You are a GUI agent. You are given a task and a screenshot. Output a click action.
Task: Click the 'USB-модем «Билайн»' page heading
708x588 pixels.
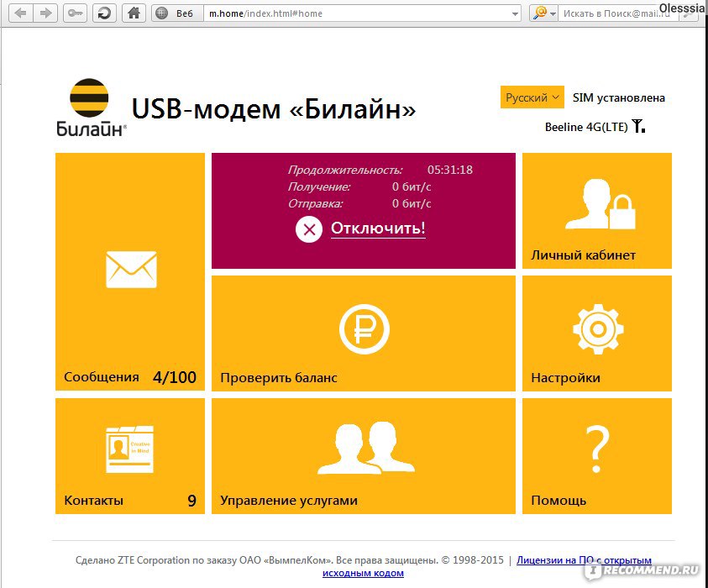click(273, 109)
